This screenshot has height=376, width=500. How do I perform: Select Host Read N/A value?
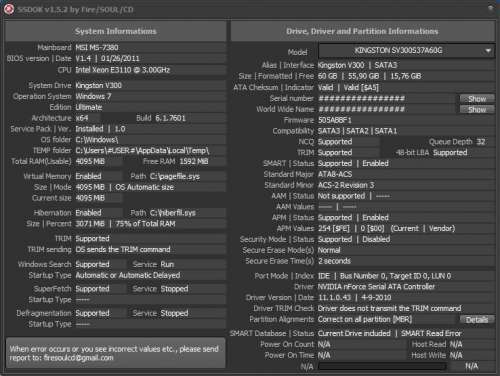point(456,344)
